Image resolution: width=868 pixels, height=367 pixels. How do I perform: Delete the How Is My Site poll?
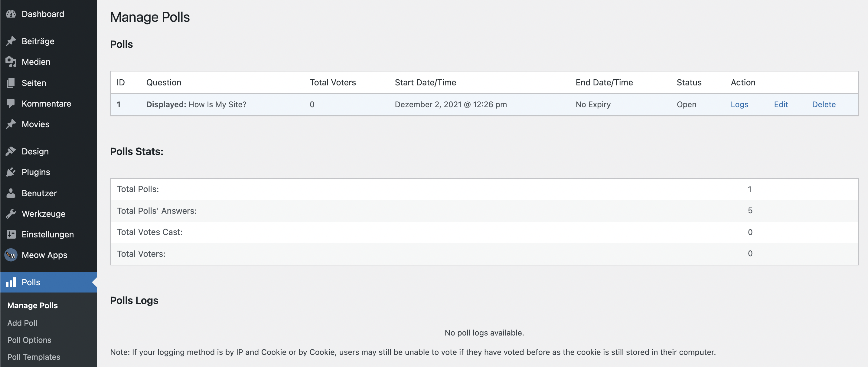pyautogui.click(x=824, y=104)
